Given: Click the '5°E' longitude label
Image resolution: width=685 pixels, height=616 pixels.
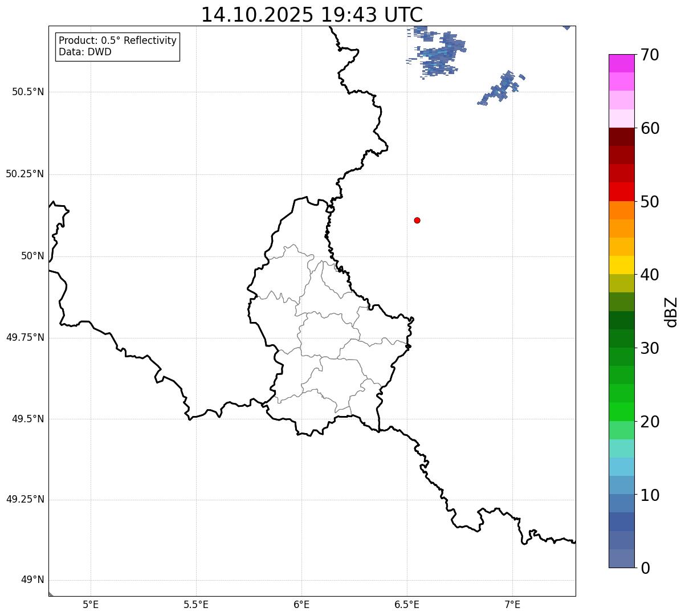Looking at the screenshot, I should coord(91,604).
